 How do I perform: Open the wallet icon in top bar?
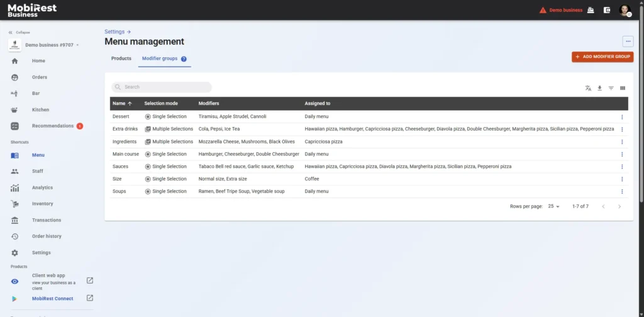(x=607, y=10)
